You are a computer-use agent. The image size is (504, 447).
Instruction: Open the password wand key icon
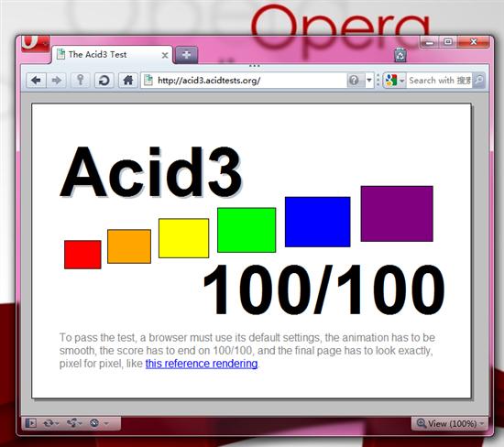click(x=81, y=81)
